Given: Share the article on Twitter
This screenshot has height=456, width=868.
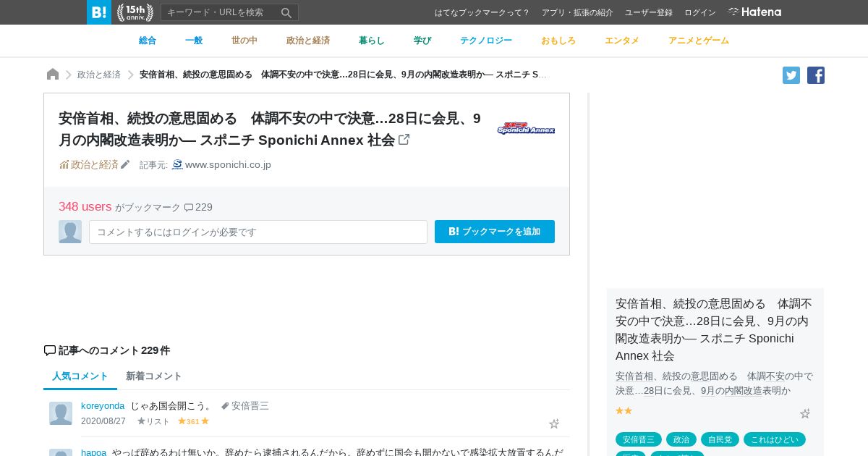Looking at the screenshot, I should coord(791,75).
